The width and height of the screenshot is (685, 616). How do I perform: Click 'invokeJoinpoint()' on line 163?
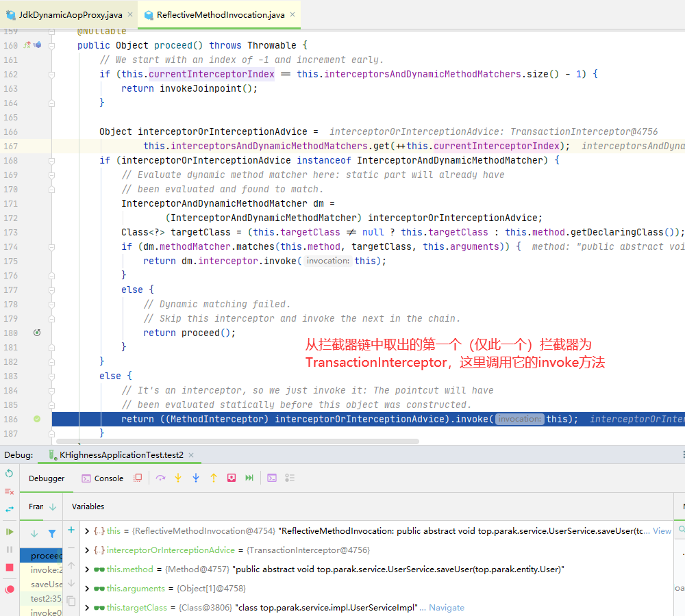(x=206, y=88)
